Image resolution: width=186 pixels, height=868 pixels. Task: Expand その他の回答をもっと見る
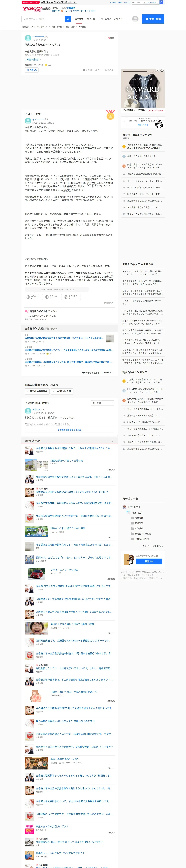point(70,430)
